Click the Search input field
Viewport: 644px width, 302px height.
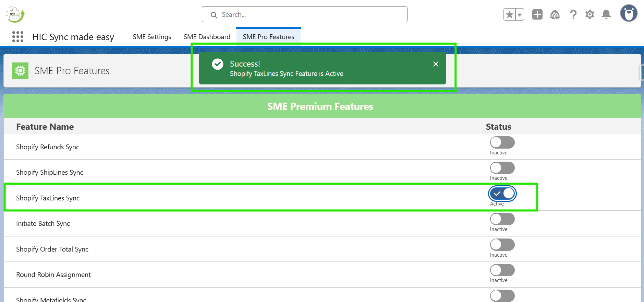pos(304,14)
